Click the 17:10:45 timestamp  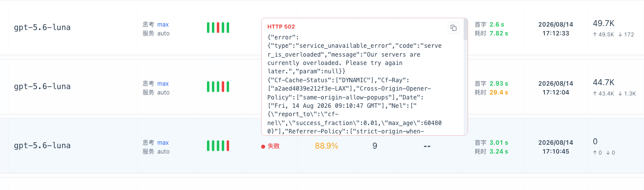coord(556,152)
